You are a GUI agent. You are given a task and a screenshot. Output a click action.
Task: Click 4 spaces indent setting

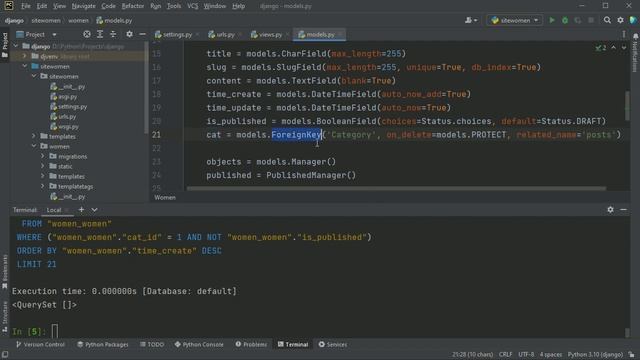[x=551, y=355]
